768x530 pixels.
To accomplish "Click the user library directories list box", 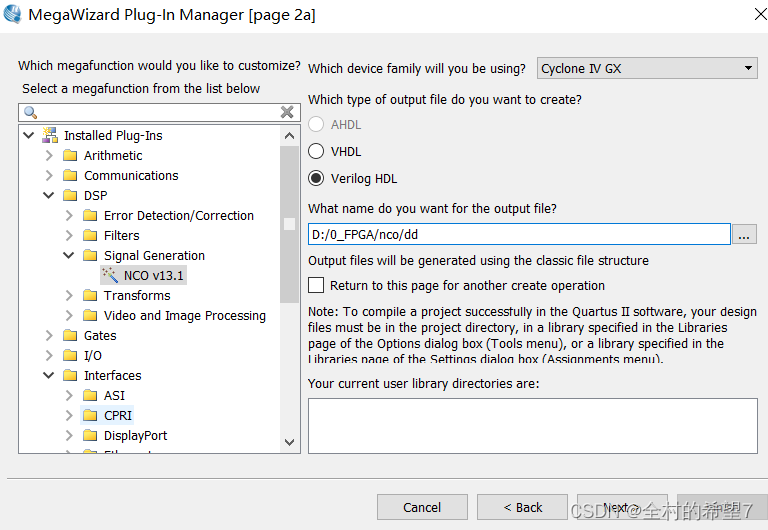I will [x=532, y=426].
